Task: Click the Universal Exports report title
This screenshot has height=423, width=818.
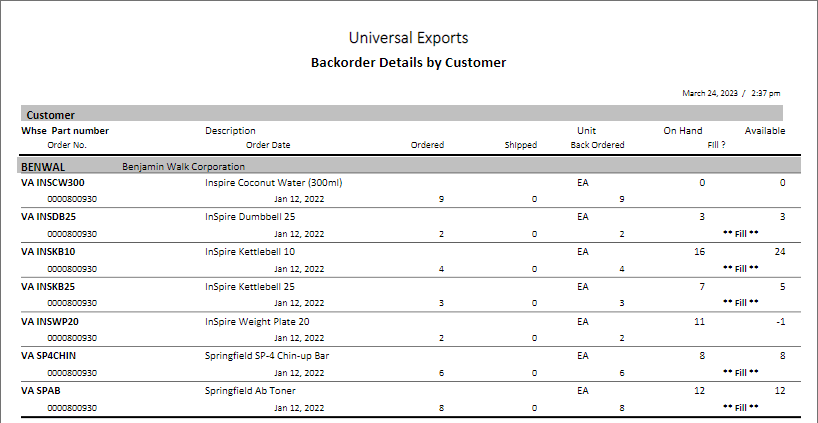Action: pos(408,38)
